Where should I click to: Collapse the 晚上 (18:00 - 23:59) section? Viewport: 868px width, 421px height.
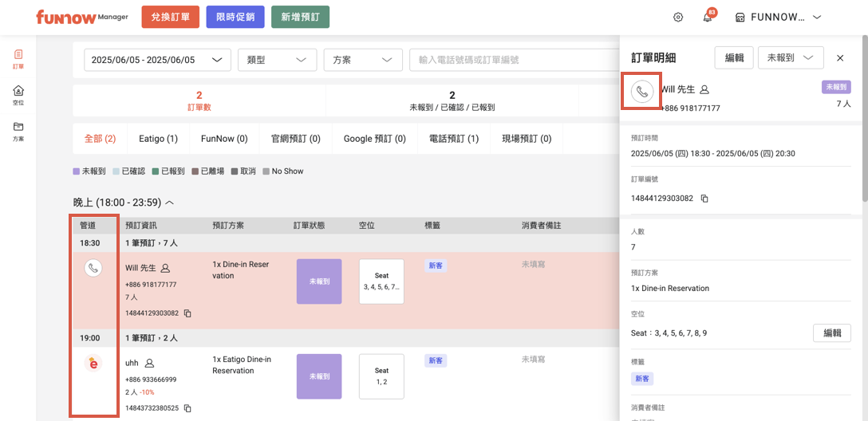tap(169, 203)
